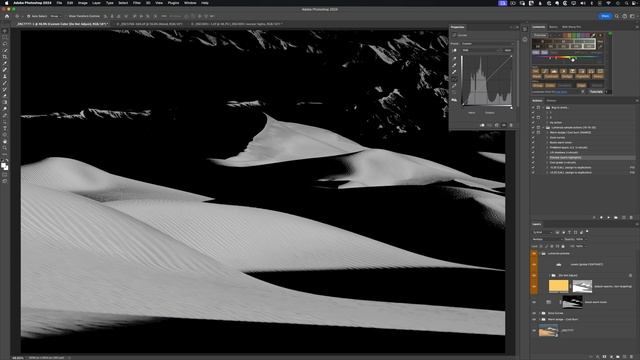Select the Rectangular Marquee tool
This screenshot has width=640, height=360.
4,37
